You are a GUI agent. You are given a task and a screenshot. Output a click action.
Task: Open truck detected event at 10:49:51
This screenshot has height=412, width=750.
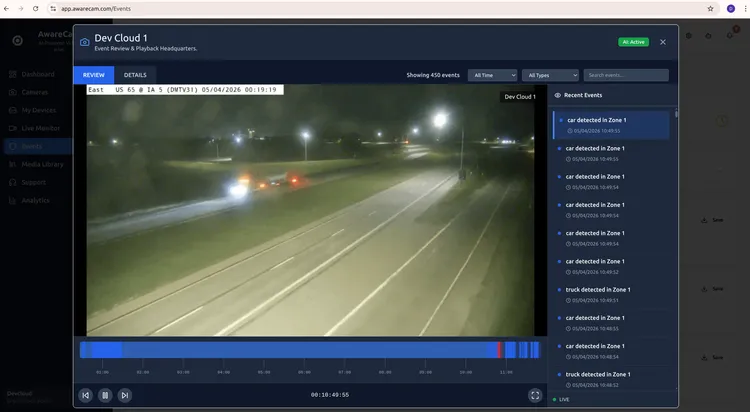click(x=611, y=295)
